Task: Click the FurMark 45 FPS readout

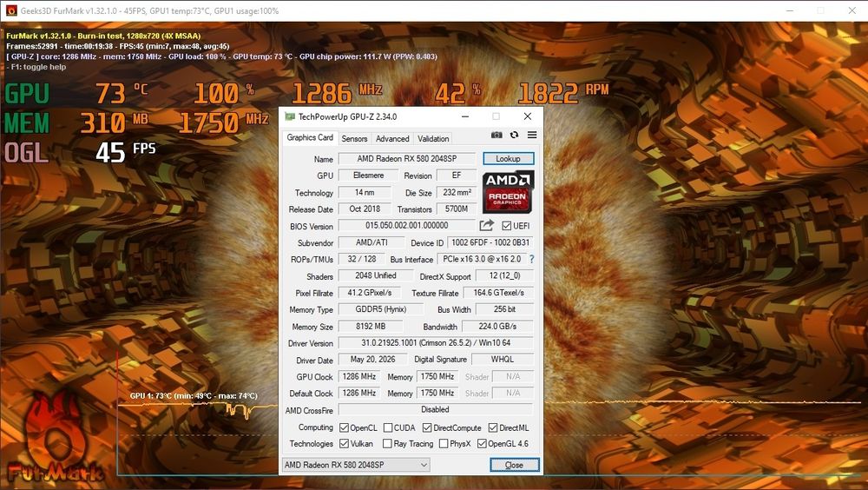Action: [x=126, y=152]
